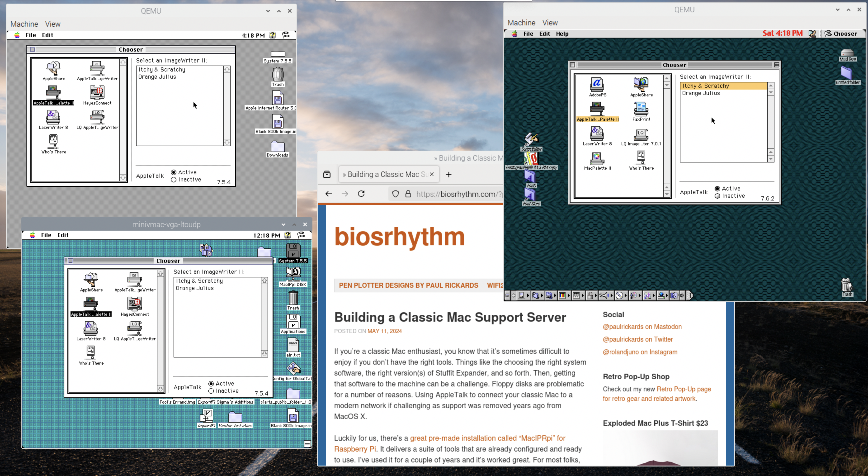Open File menu in minivmac window
Viewport: 868px width, 476px height.
point(46,235)
